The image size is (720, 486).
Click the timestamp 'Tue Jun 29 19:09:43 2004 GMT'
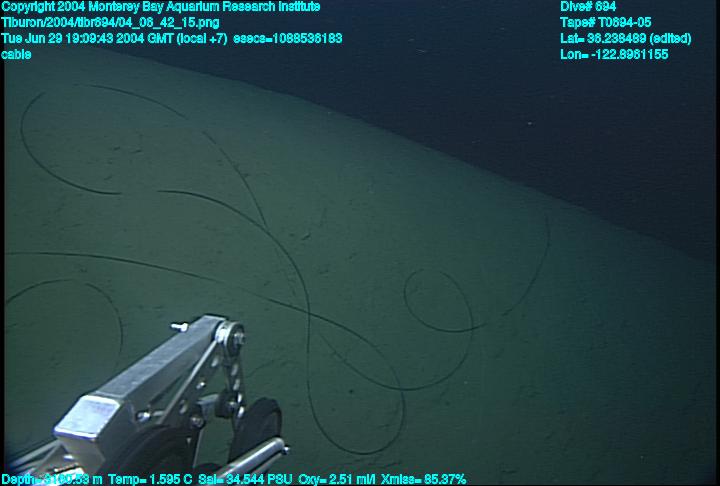click(x=89, y=38)
